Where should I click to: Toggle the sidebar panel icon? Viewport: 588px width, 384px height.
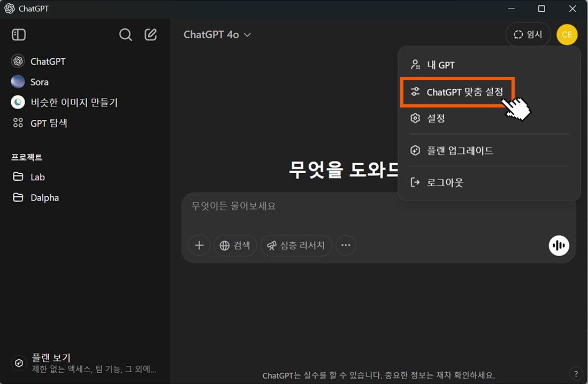pos(19,35)
